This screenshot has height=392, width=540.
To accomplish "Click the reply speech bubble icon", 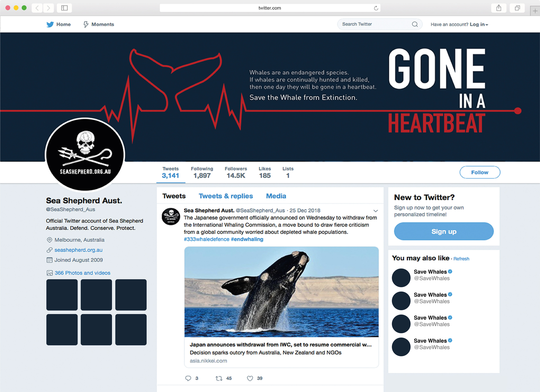I will (188, 378).
